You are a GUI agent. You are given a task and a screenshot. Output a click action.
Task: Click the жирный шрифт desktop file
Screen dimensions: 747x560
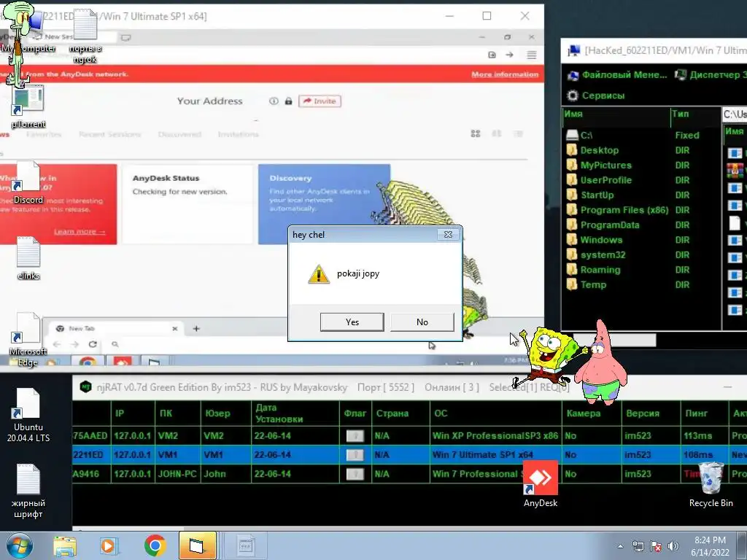28,491
